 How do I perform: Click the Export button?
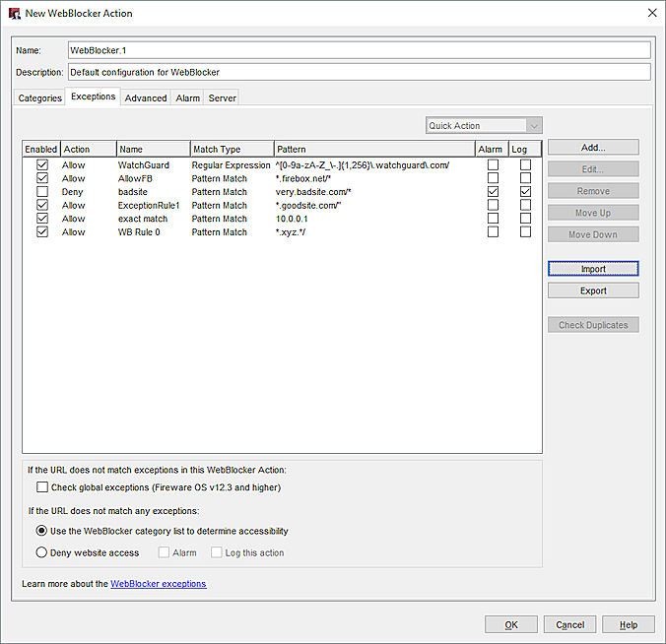coord(593,290)
